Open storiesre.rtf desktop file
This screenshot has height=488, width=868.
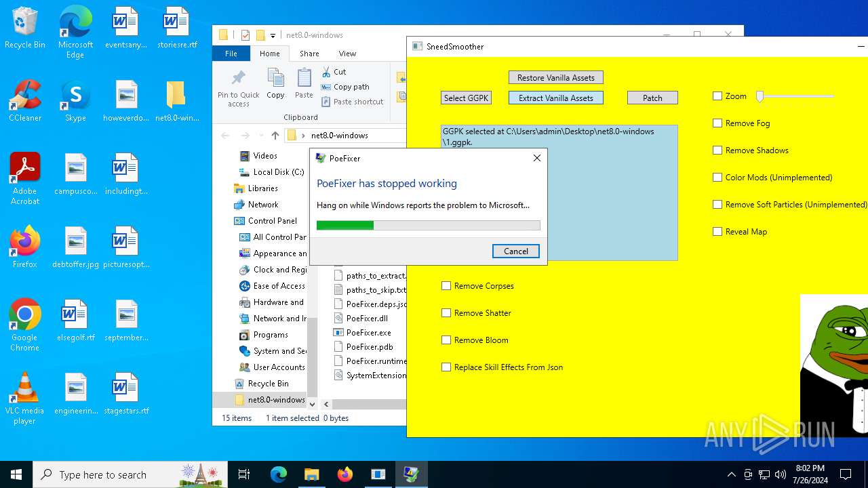point(176,28)
